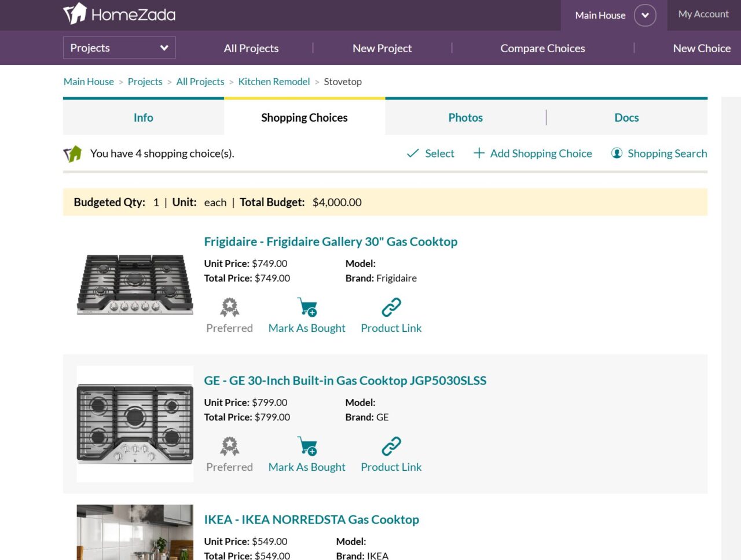Click Product Link text for Frigidaire

[x=391, y=328]
